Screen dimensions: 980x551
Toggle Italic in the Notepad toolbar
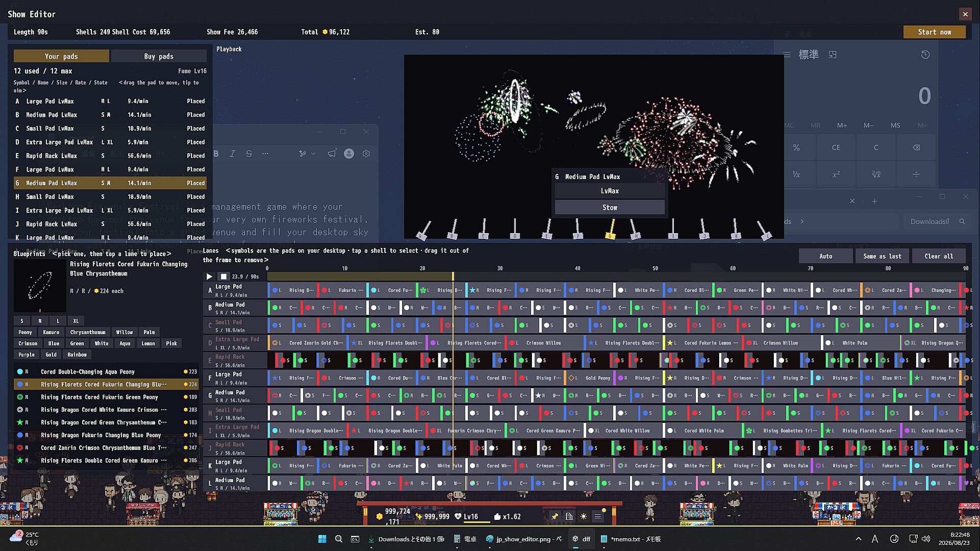[232, 154]
